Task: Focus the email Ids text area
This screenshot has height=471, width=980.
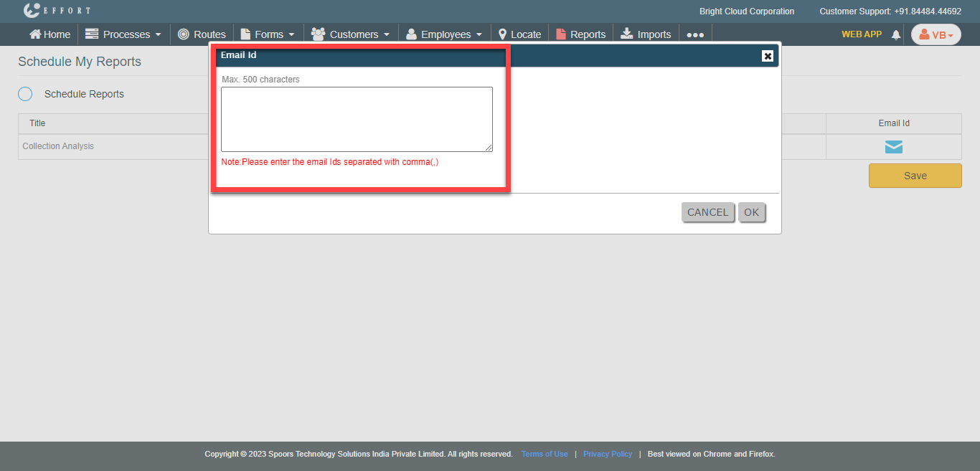Action: click(x=357, y=119)
